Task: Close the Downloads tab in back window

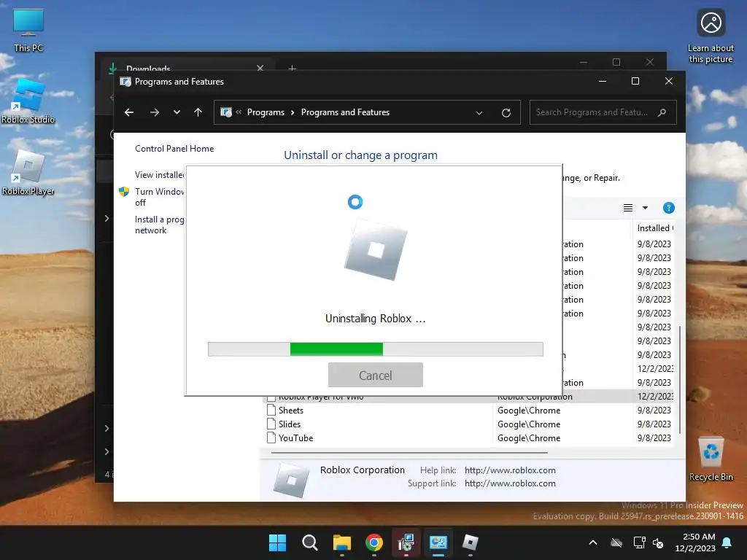Action: (260, 68)
